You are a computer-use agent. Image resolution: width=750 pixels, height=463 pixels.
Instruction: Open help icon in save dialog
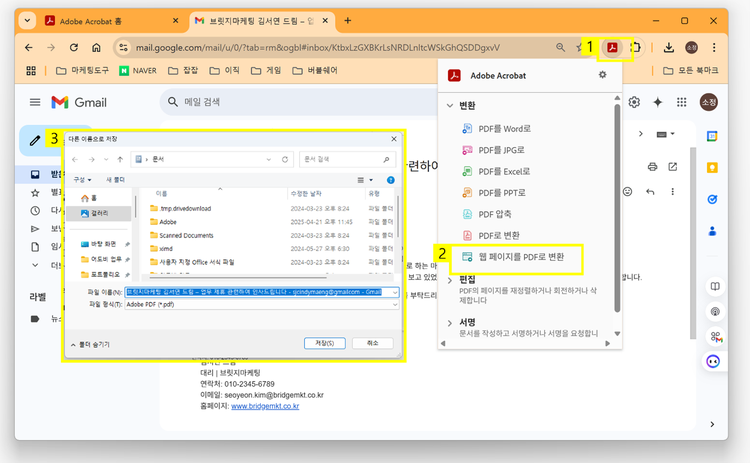[x=390, y=180]
